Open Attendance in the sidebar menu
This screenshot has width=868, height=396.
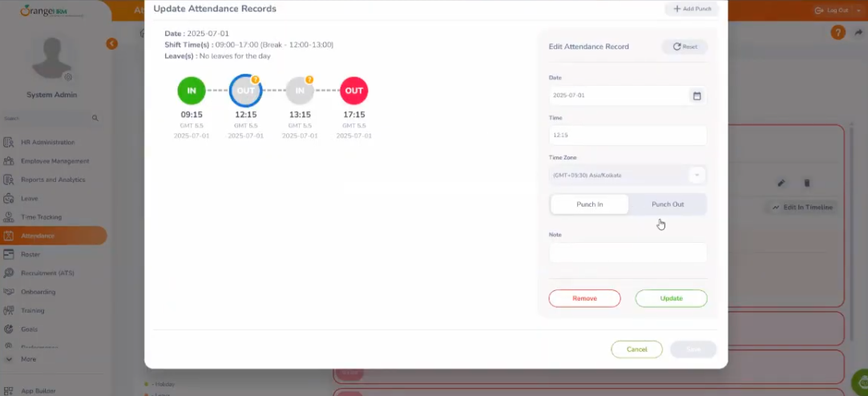tap(38, 236)
